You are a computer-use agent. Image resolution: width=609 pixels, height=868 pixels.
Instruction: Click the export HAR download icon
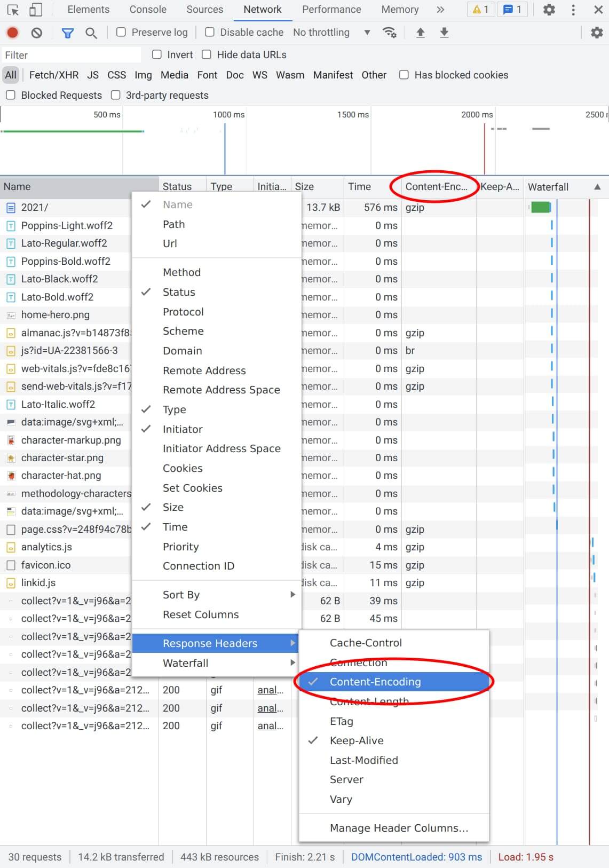coord(444,33)
